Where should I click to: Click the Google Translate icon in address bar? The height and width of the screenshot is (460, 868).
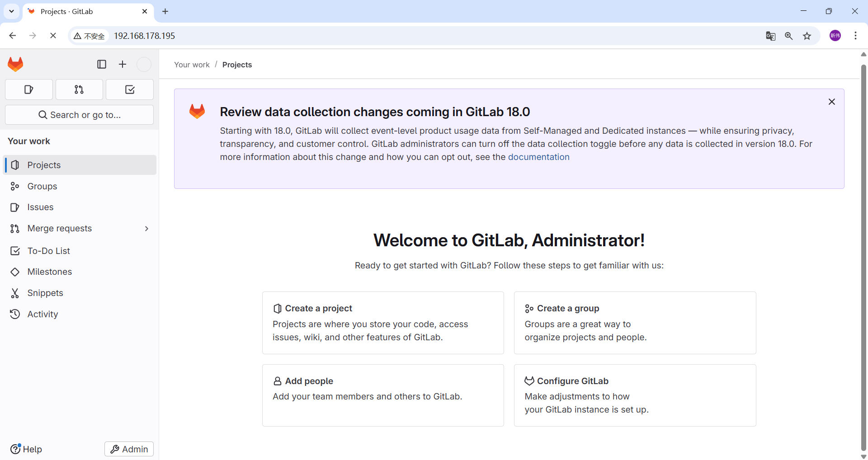pos(770,36)
